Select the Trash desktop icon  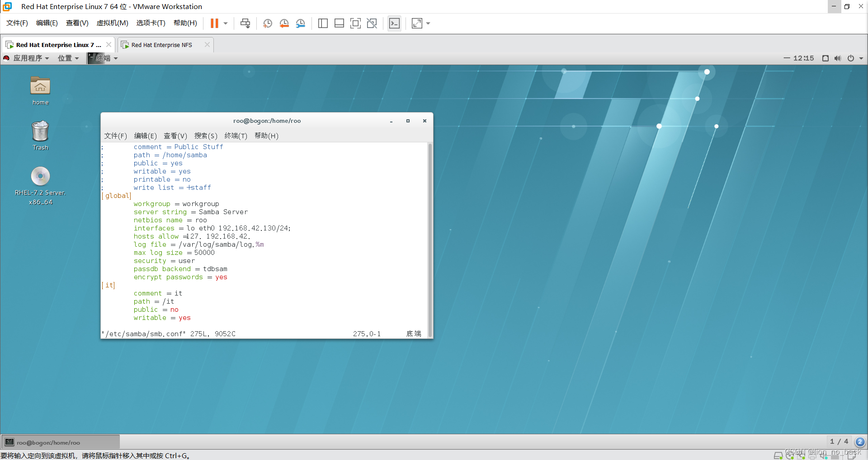[x=40, y=136]
